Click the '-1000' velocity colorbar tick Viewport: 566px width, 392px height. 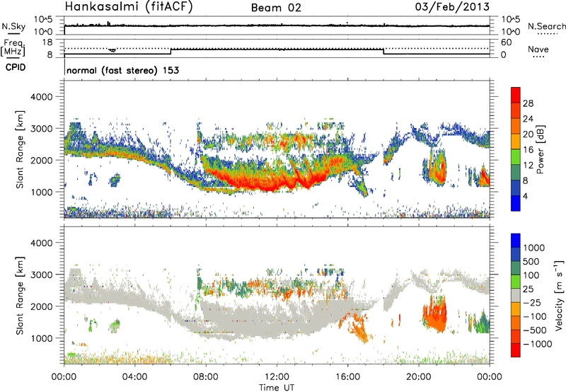pyautogui.click(x=538, y=344)
